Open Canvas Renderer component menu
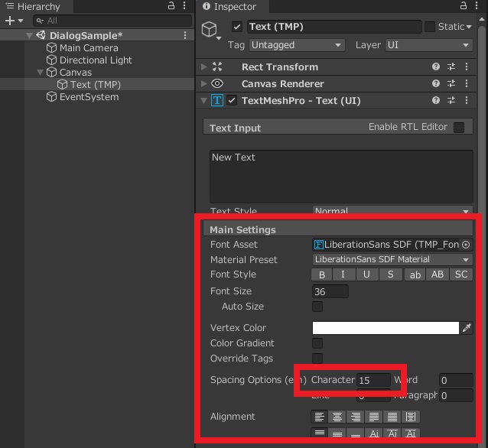Screen dimensions: 488x448 point(467,83)
